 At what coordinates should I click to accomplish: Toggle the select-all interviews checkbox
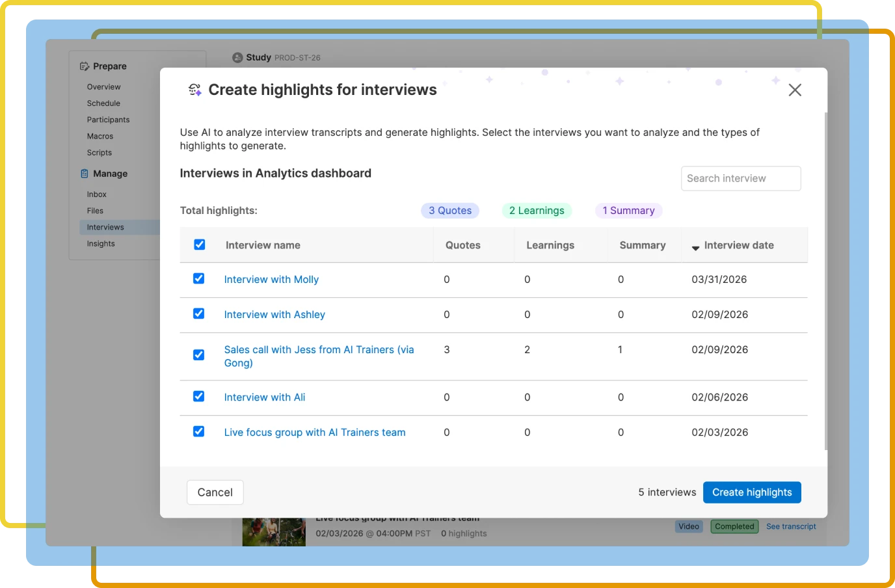click(199, 245)
